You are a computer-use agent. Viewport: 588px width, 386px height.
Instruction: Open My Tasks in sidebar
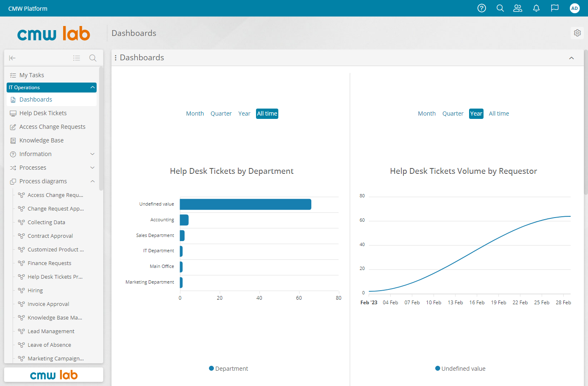(x=32, y=75)
